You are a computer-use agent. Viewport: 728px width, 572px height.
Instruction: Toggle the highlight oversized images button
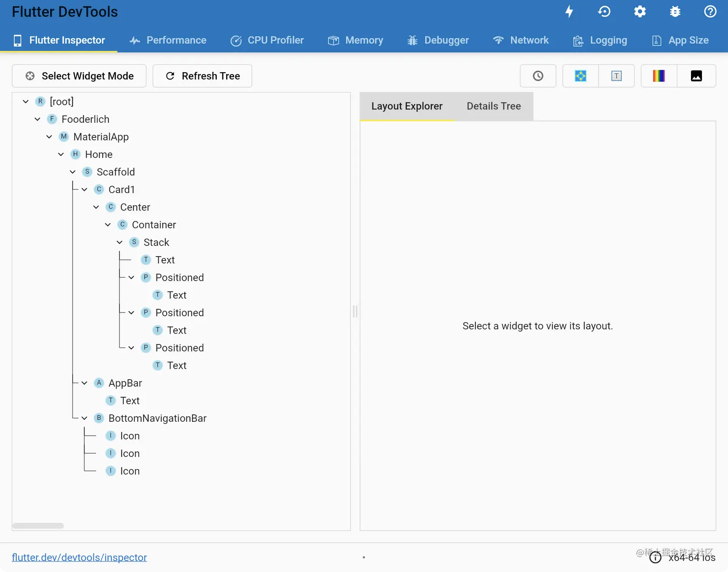point(696,76)
